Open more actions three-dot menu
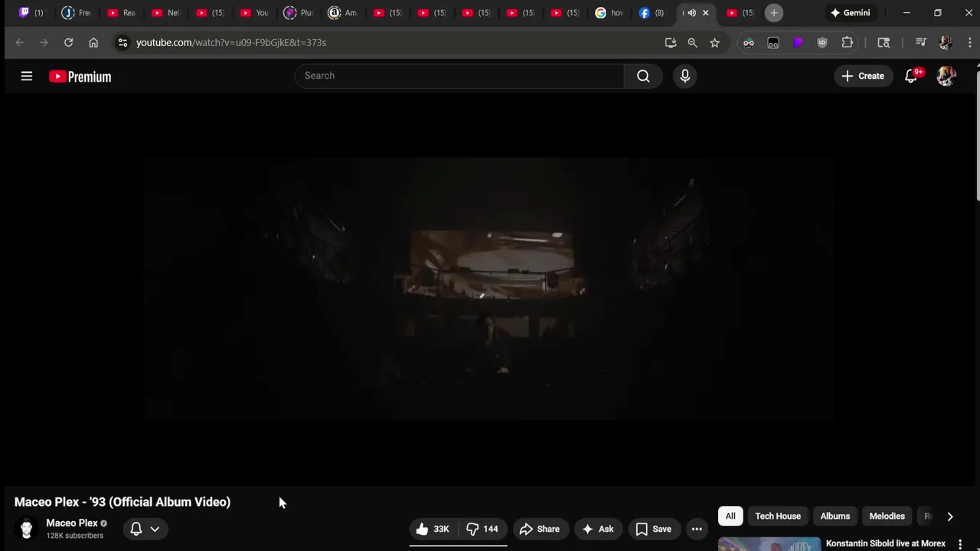Screen dimensions: 980x551 click(x=697, y=529)
